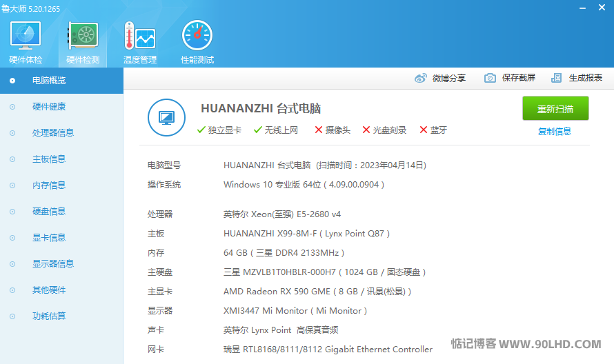This screenshot has height=364, width=614.
Task: Click the 英特尔 Lynx Point 高保真音频 value
Action: point(281,330)
